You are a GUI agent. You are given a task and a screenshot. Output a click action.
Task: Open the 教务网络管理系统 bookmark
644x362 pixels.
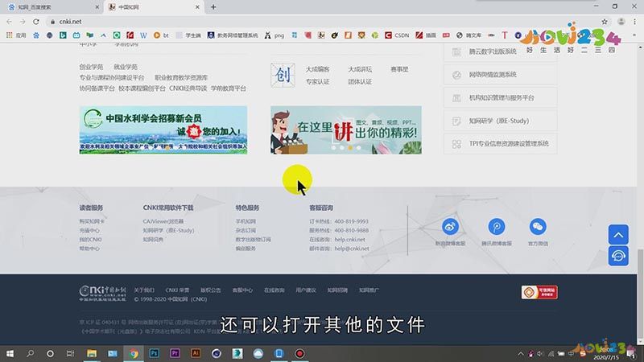(x=233, y=35)
